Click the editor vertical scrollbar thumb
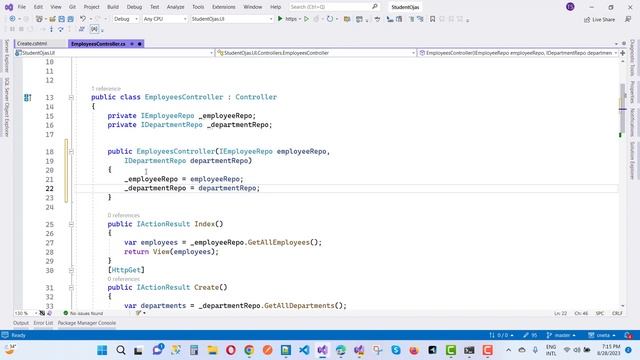Image resolution: width=640 pixels, height=360 pixels. 622,108
